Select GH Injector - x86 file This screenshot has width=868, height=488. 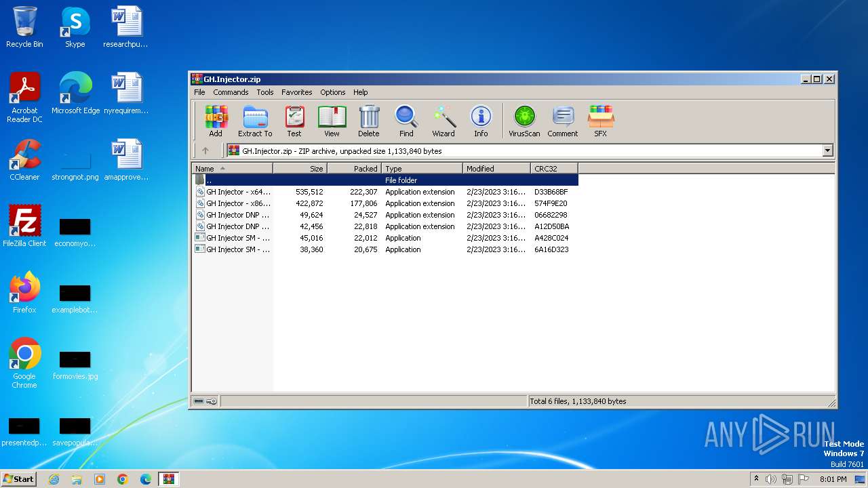385,203
